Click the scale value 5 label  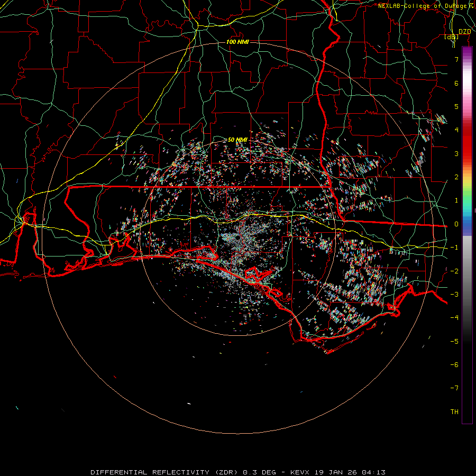[x=456, y=106]
